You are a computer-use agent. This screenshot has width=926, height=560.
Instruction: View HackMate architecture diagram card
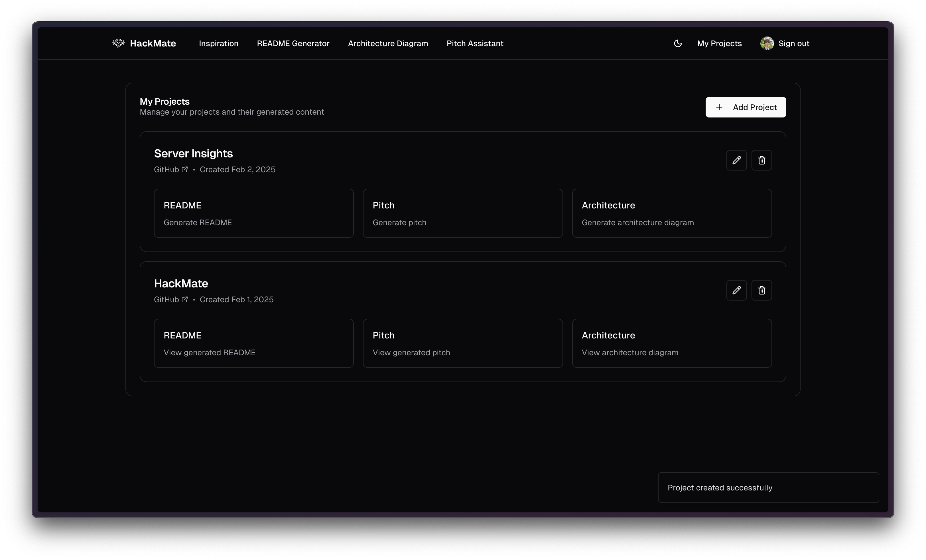pos(672,343)
